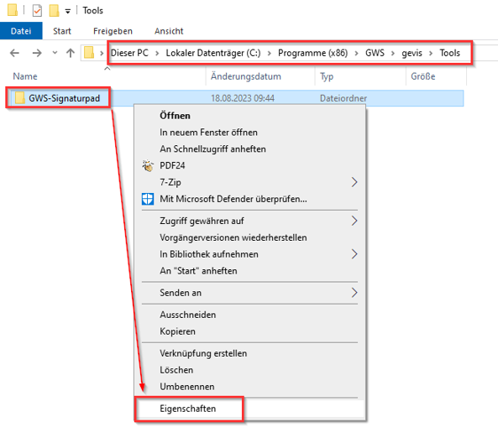The width and height of the screenshot is (498, 448).
Task: Choose Verknüpfung erstellen
Action: (249, 353)
